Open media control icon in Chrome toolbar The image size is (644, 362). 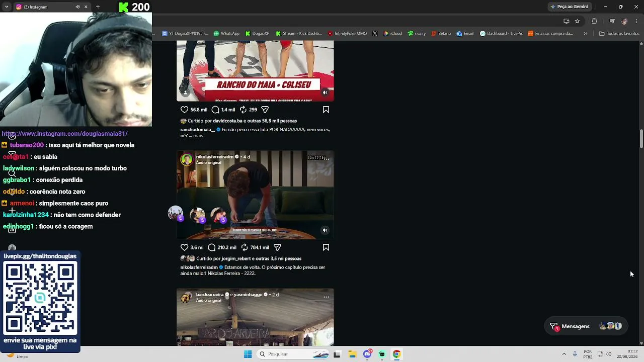tap(612, 21)
